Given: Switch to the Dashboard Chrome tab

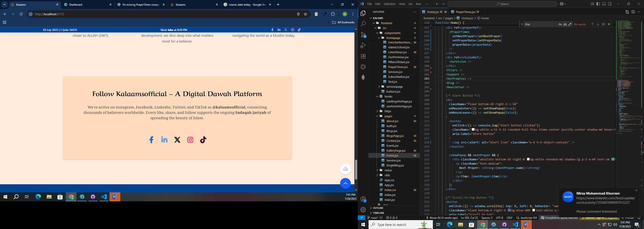Looking at the screenshot, I should click(x=87, y=4).
